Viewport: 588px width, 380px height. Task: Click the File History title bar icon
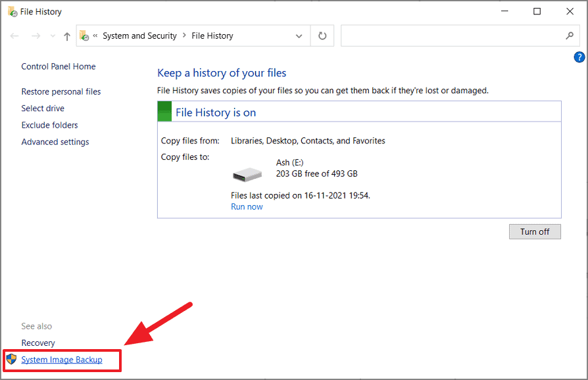[12, 12]
